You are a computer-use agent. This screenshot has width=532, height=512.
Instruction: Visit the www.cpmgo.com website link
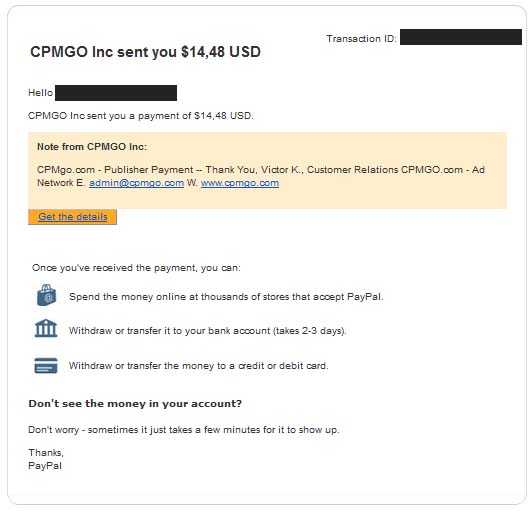pos(240,183)
